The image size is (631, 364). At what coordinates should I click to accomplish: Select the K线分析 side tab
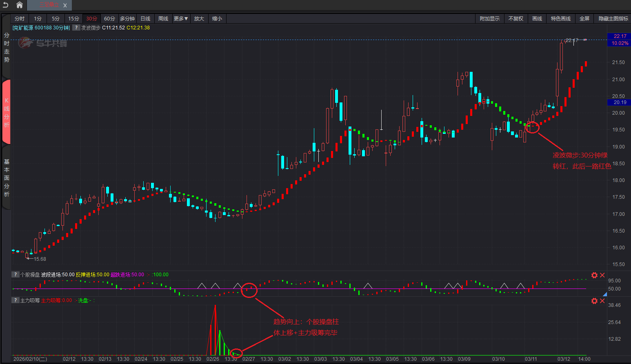tap(6, 112)
